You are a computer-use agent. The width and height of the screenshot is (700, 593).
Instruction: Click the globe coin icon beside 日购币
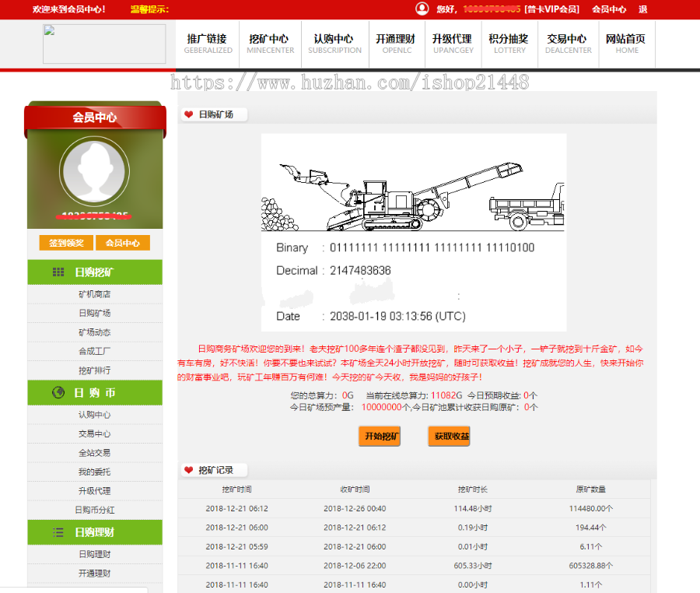point(60,393)
